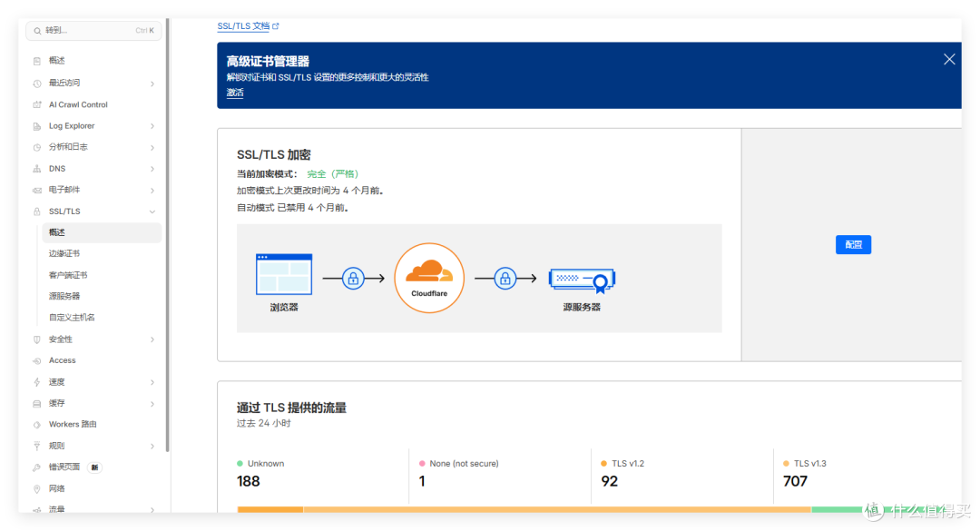Expand the 缓存 chevron
980x531 pixels.
[x=152, y=404]
